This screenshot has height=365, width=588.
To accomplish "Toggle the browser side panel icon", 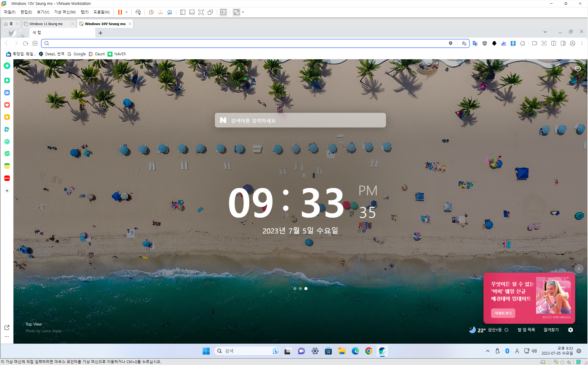I will click(563, 43).
